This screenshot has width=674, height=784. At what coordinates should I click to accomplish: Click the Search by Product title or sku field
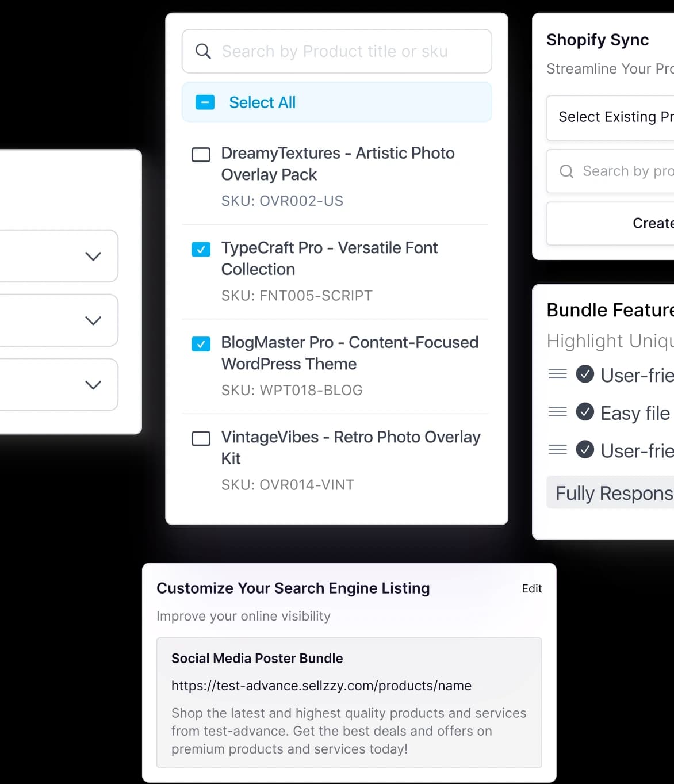click(x=345, y=51)
